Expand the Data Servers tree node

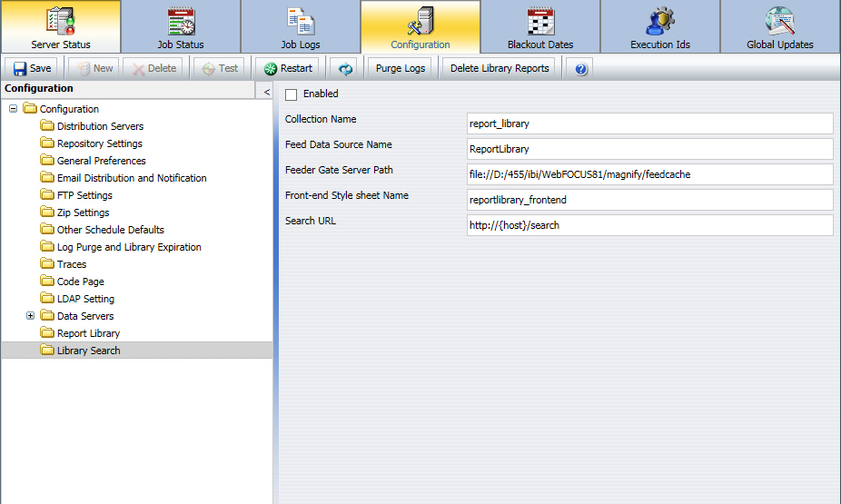click(31, 316)
